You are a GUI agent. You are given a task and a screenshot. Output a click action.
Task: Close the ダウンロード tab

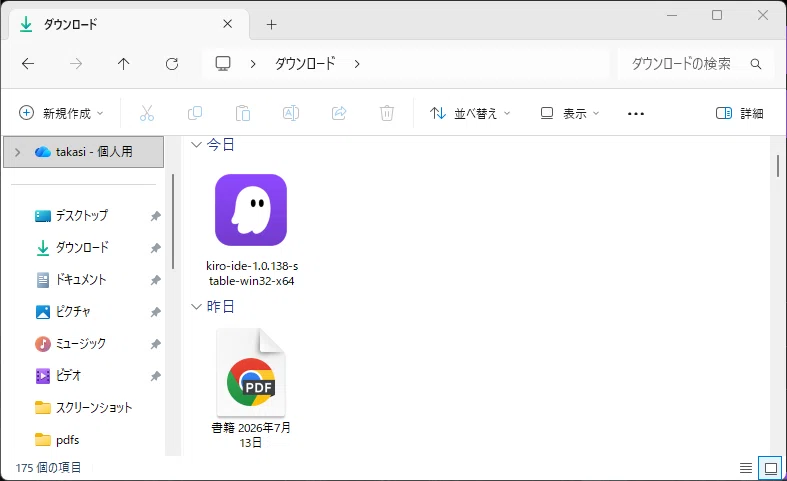tap(227, 24)
